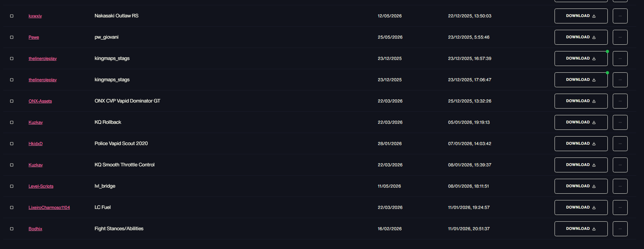Image resolution: width=644 pixels, height=249 pixels.
Task: Select the Fight Stances/Abilities row checkbox
Action: pyautogui.click(x=12, y=229)
